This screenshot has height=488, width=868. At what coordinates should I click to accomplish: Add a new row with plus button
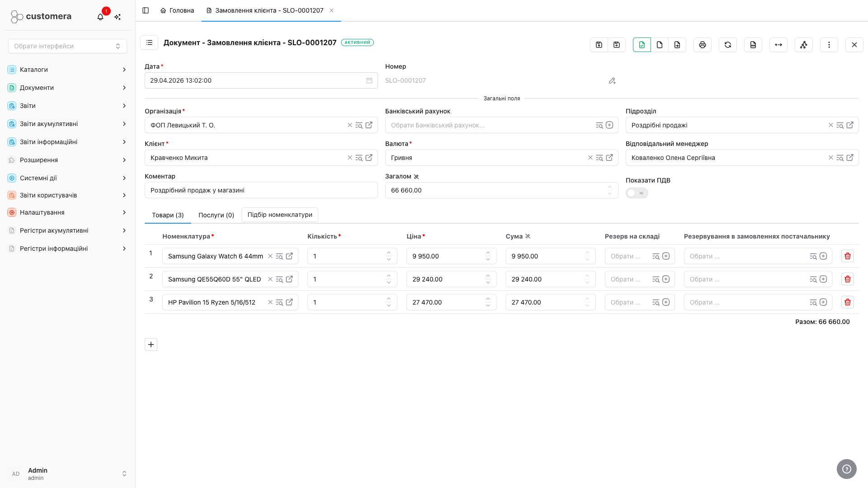(x=151, y=345)
